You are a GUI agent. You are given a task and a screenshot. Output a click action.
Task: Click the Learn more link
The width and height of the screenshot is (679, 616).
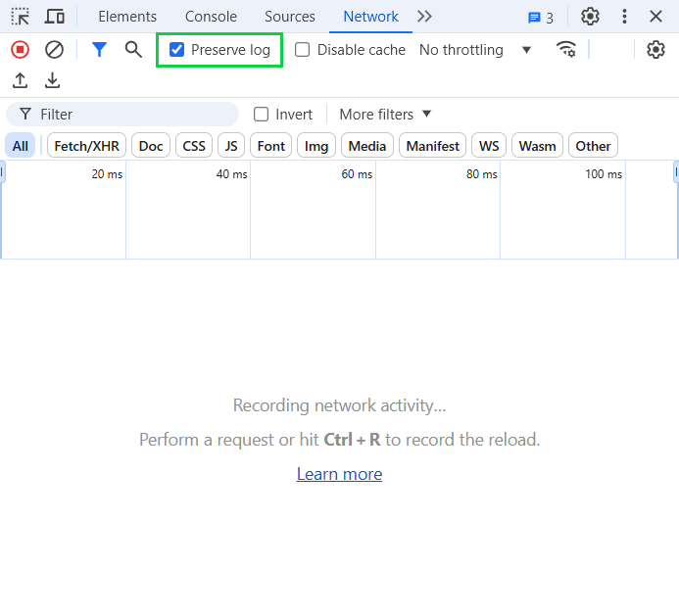(x=339, y=474)
